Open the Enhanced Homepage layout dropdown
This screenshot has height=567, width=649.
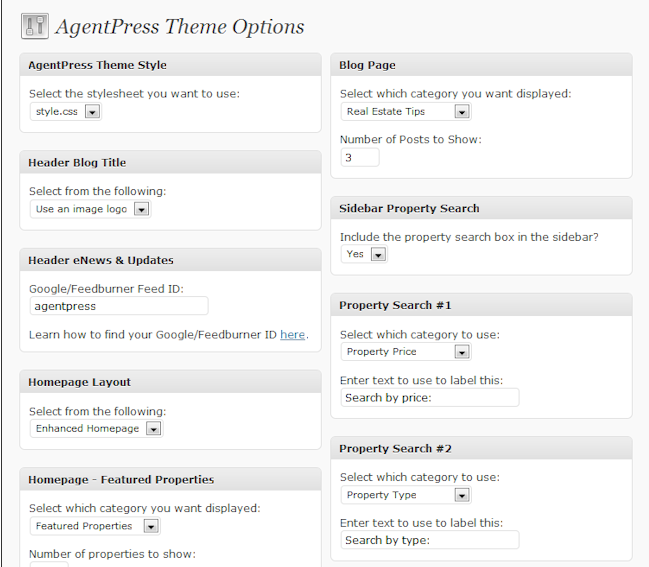click(96, 428)
